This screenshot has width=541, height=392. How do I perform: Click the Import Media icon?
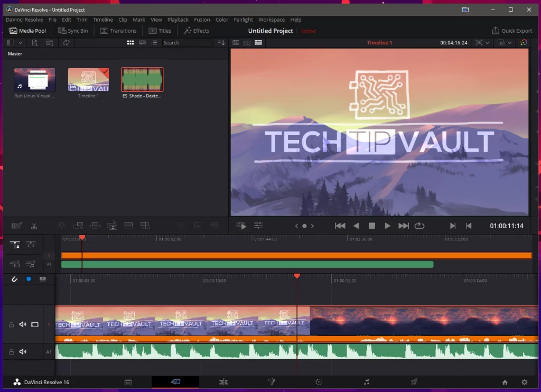coord(34,42)
